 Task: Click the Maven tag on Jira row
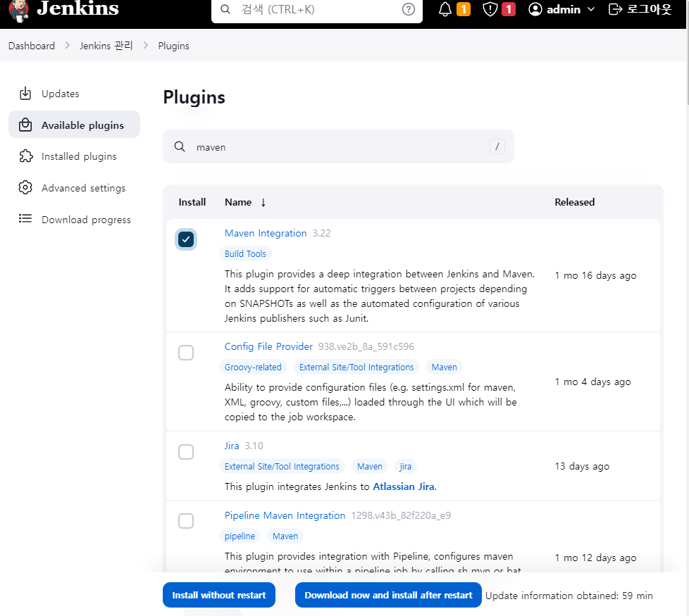[x=370, y=466]
